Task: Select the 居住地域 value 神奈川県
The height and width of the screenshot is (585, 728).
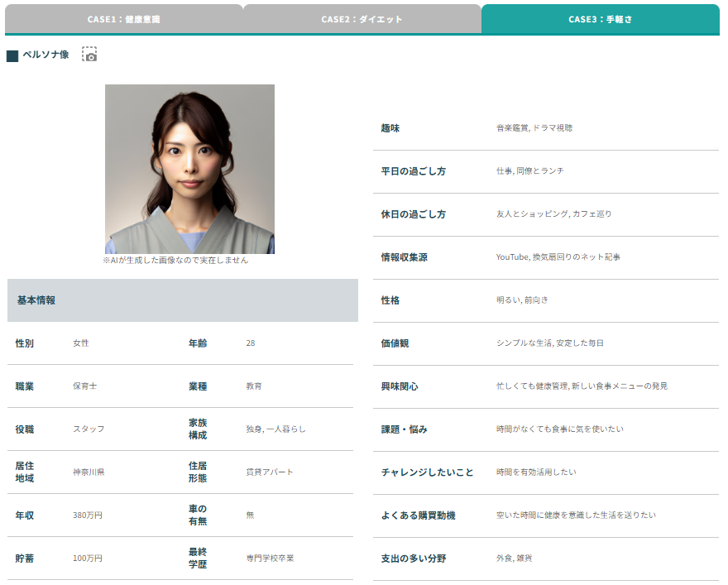Action: click(x=89, y=472)
